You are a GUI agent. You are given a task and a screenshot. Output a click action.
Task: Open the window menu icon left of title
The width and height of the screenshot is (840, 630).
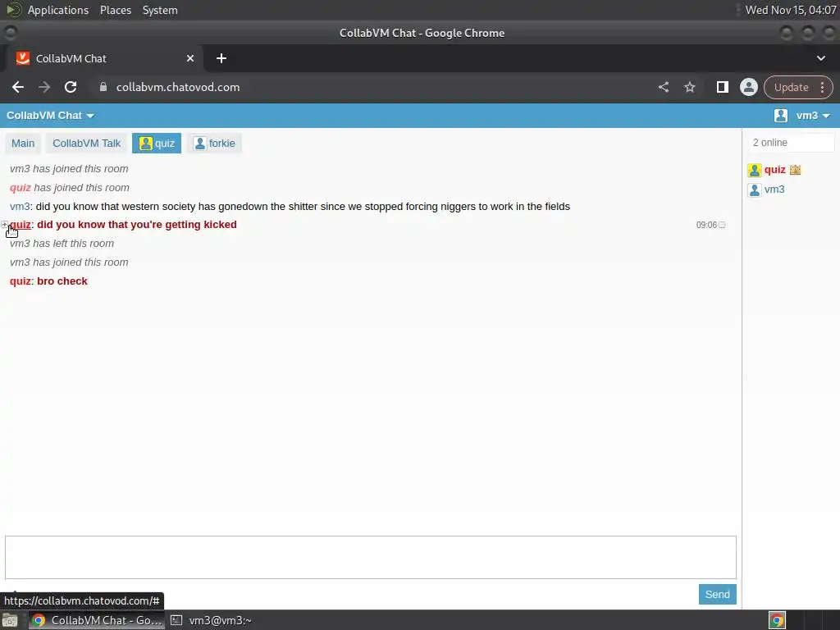pyautogui.click(x=10, y=33)
